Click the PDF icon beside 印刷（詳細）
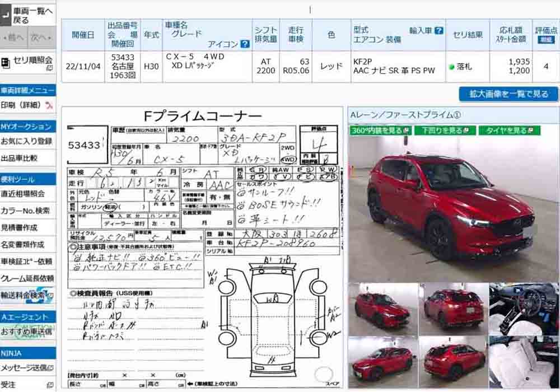Screen dimensions: 560x392 click(49, 105)
